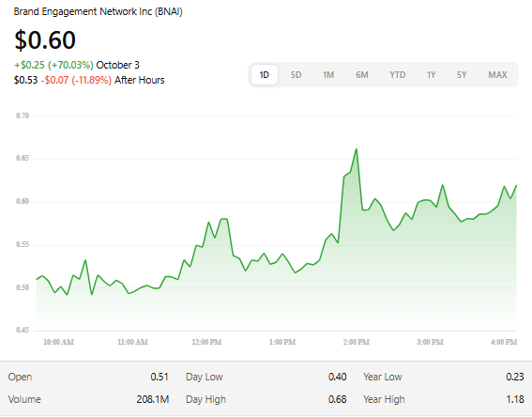
Task: Click the chart line's final point at 4:00 PM
Action: pos(516,185)
